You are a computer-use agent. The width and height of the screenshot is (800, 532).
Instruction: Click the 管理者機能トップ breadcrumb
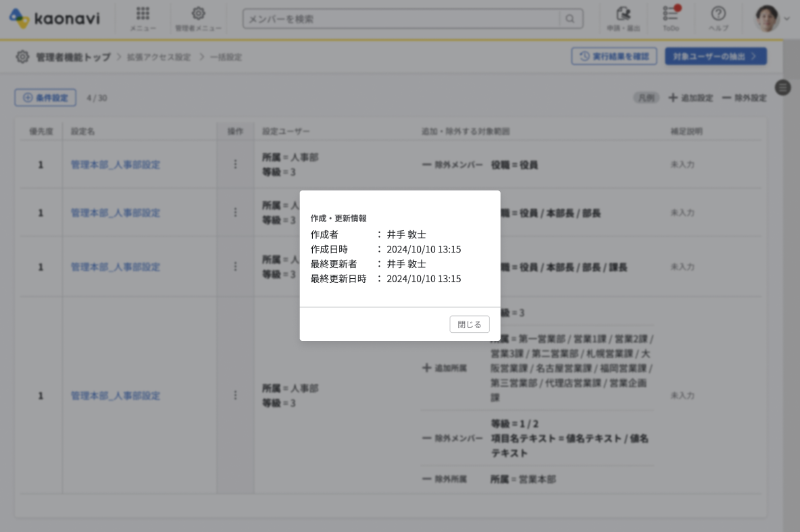tap(73, 57)
